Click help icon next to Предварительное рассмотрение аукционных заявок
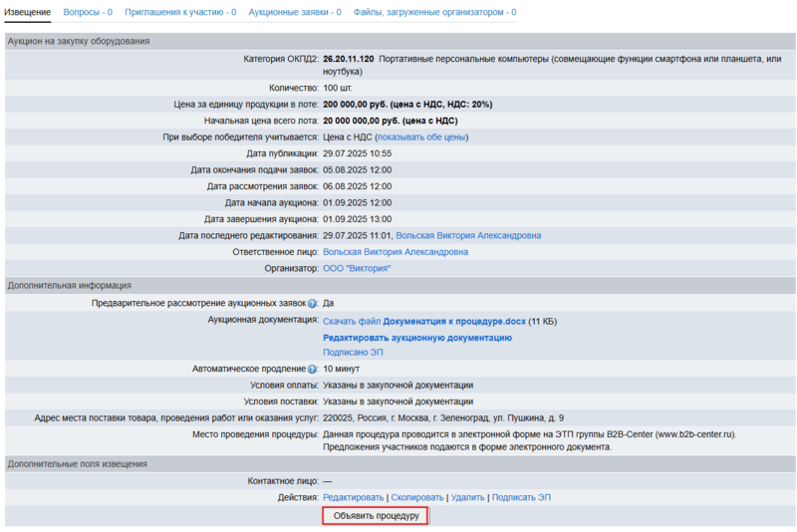The width and height of the screenshot is (797, 532). pyautogui.click(x=312, y=304)
